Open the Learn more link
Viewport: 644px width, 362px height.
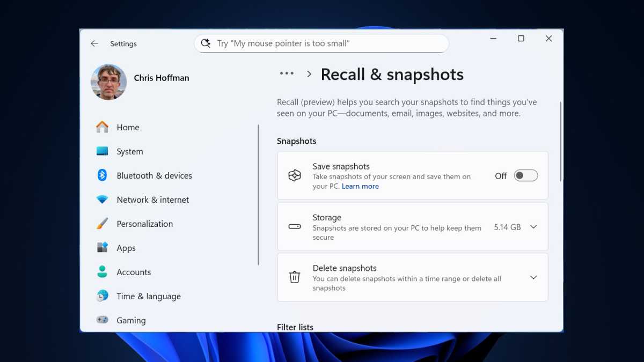(x=360, y=186)
